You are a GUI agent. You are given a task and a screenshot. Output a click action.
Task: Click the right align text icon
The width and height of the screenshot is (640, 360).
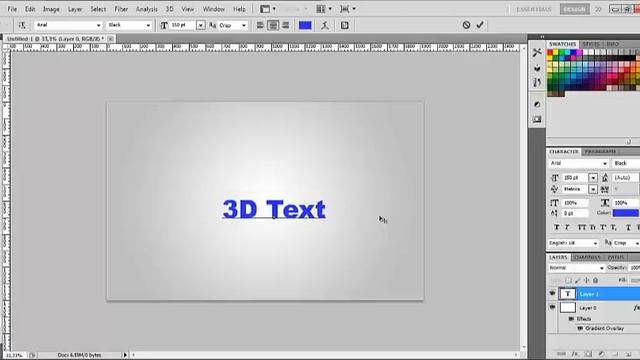pyautogui.click(x=286, y=25)
